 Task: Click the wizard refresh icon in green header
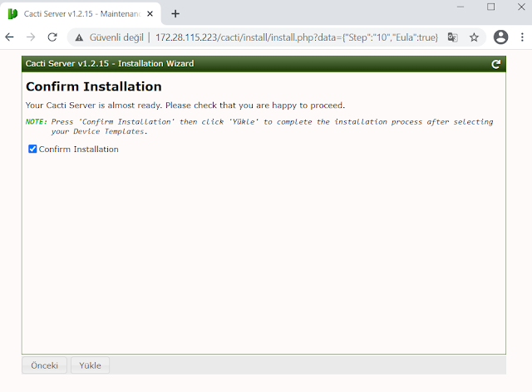(495, 64)
